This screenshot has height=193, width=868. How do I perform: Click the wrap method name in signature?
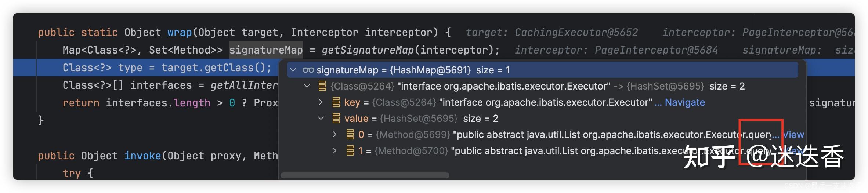point(180,32)
